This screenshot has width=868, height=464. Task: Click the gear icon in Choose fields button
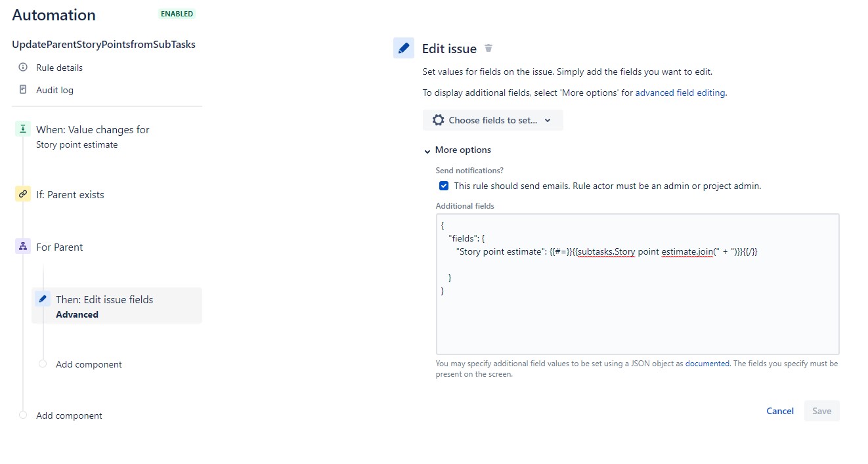439,120
